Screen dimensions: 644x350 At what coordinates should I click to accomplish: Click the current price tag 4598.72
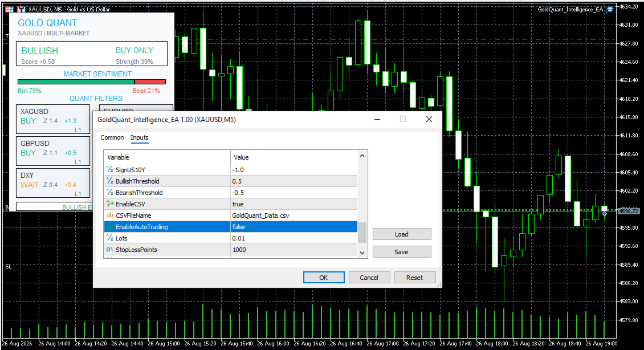click(x=629, y=211)
